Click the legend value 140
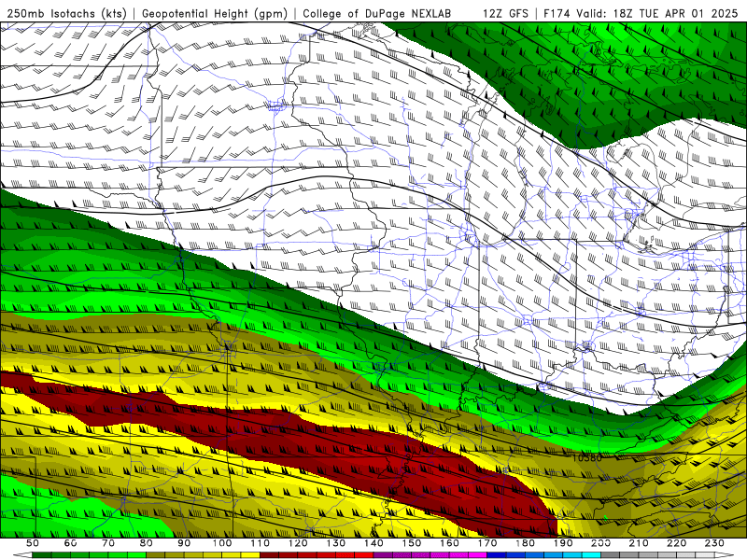Screen dimensions: 747x560 point(373,543)
